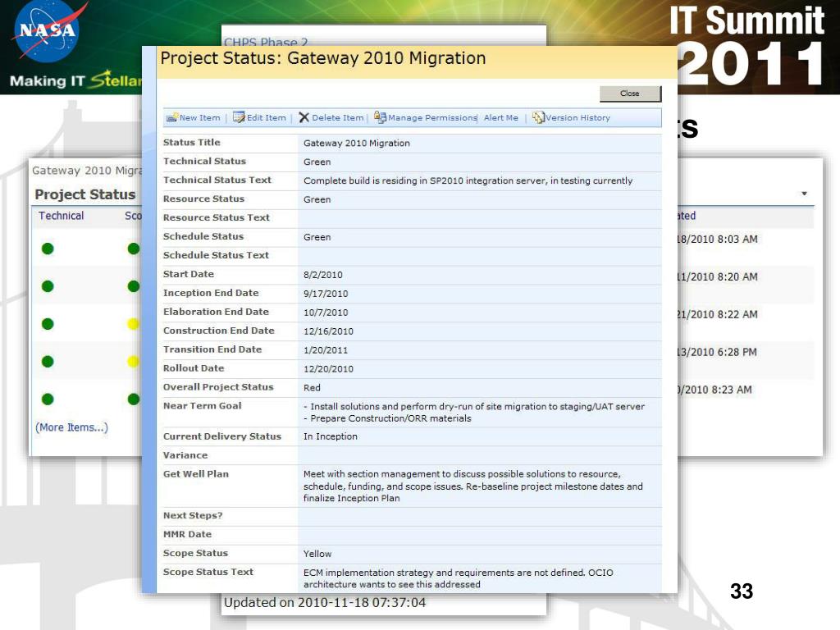Open the dropdown arrow in the background Project Status panel

point(804,194)
